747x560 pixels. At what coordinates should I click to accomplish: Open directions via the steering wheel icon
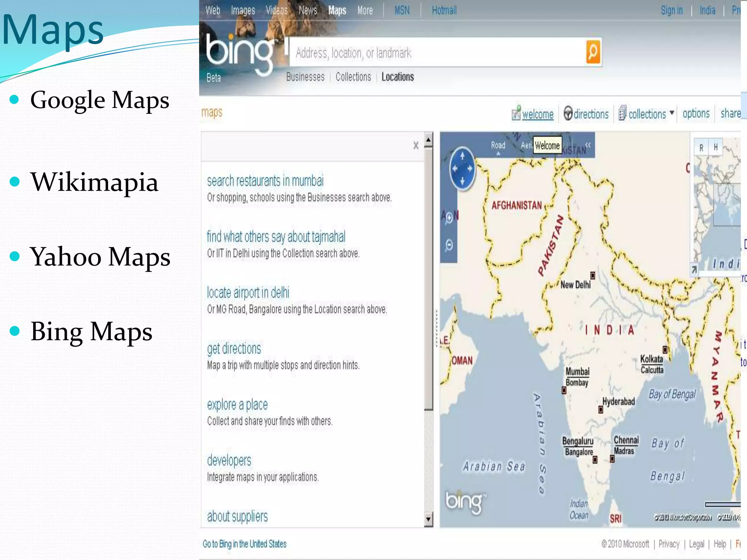coord(568,113)
